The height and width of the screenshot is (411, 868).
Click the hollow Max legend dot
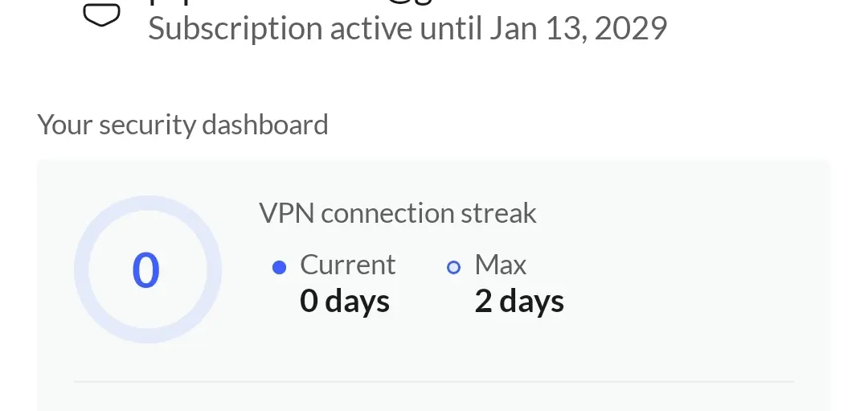pos(453,268)
